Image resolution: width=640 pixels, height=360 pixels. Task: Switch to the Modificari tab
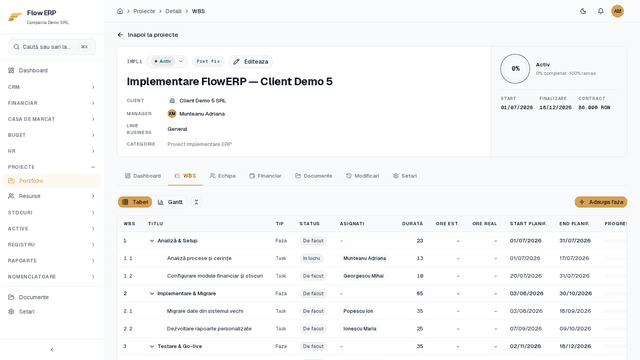(363, 176)
